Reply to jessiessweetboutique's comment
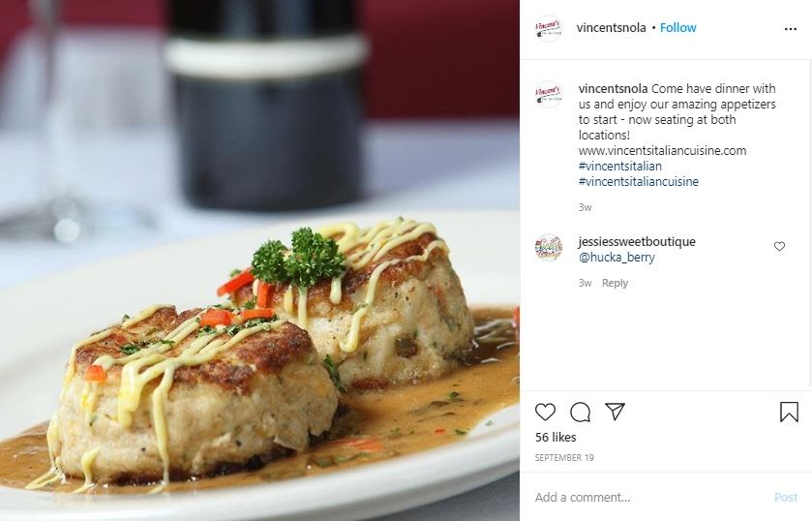 615,283
